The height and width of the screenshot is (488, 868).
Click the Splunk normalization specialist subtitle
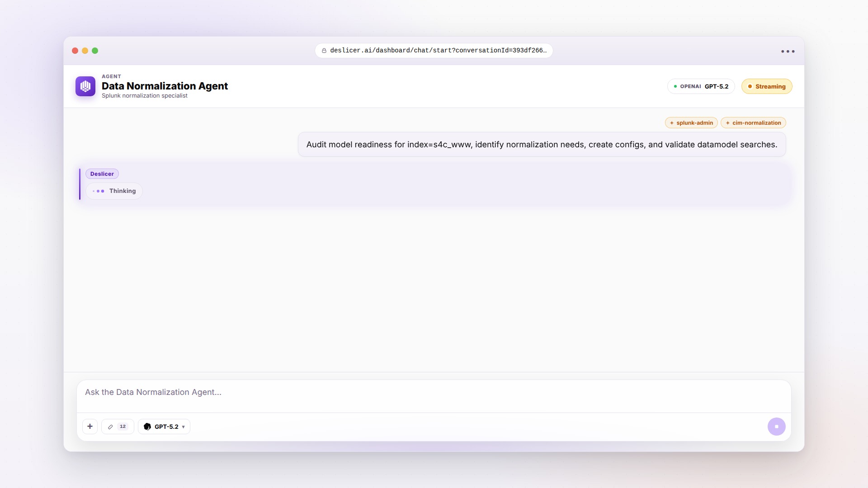point(145,96)
